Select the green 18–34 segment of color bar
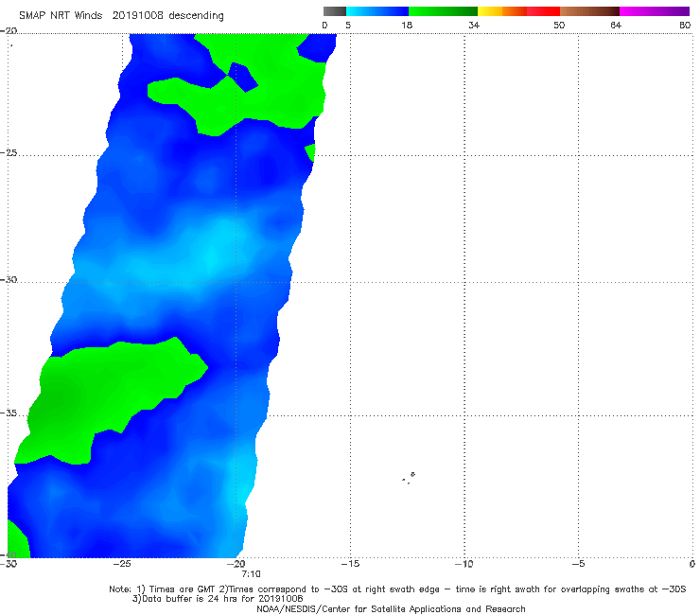The height and width of the screenshot is (615, 700). click(443, 11)
